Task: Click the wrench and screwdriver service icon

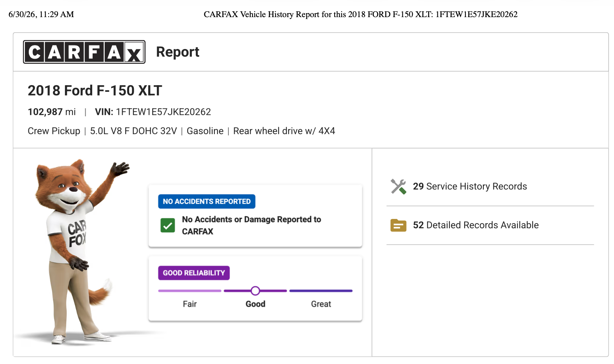Action: (398, 186)
